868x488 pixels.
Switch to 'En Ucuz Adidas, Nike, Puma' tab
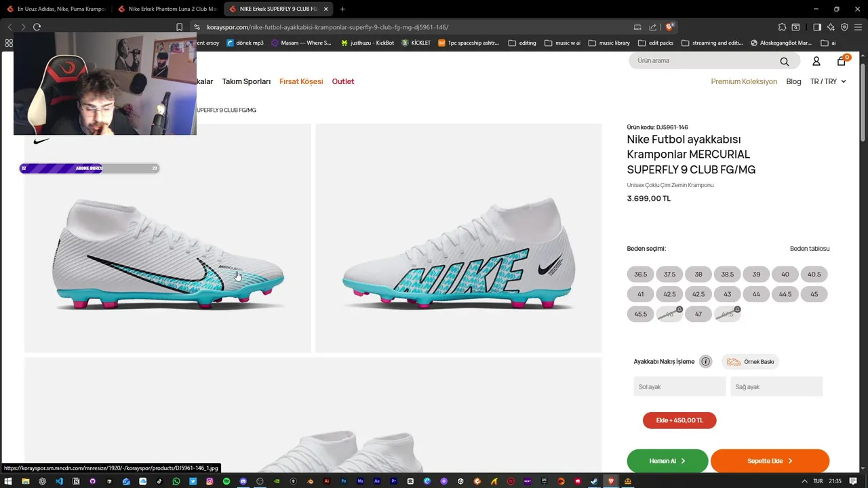pyautogui.click(x=56, y=9)
